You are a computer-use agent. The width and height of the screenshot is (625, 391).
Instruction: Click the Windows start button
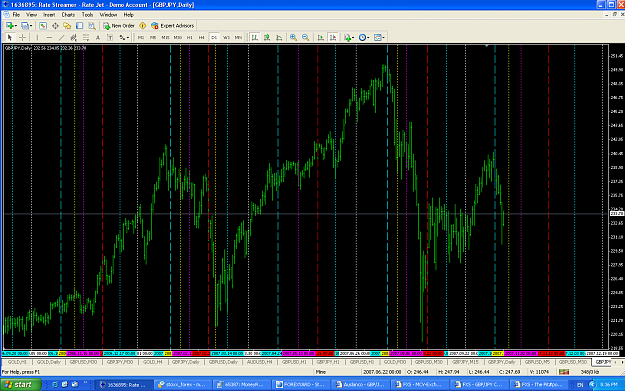(21, 385)
